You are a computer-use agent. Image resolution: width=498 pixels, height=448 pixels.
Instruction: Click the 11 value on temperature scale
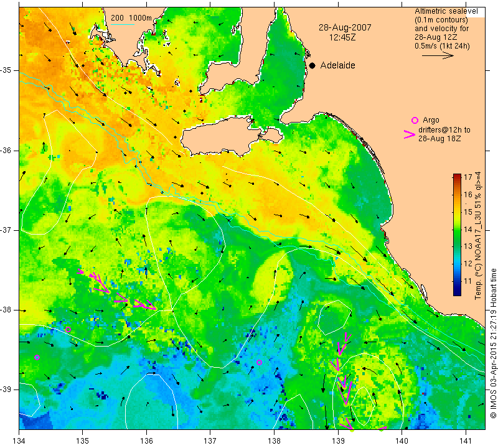coord(468,281)
